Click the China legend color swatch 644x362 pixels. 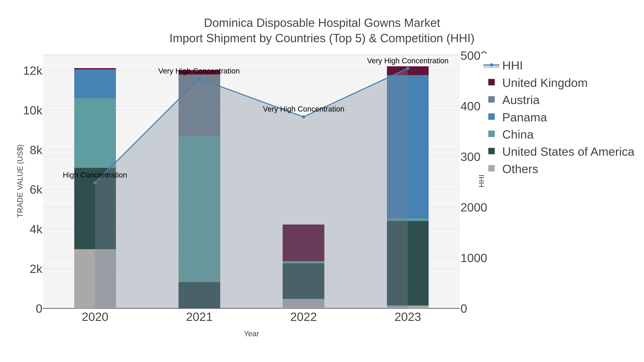click(x=492, y=134)
